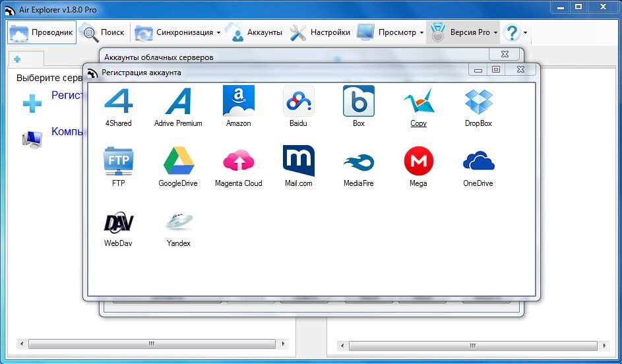
Task: Click the left pane horizontal scrollbar thumb
Action: pyautogui.click(x=152, y=344)
